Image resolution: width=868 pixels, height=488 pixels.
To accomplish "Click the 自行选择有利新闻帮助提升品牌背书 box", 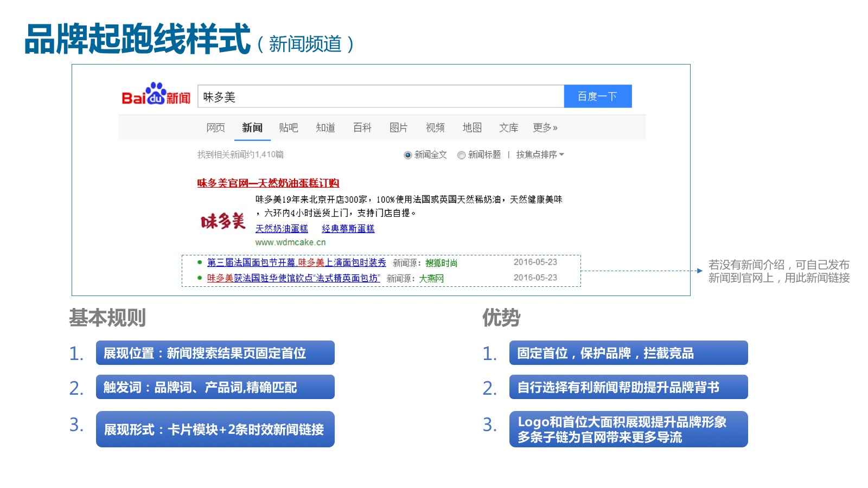I will pos(629,387).
